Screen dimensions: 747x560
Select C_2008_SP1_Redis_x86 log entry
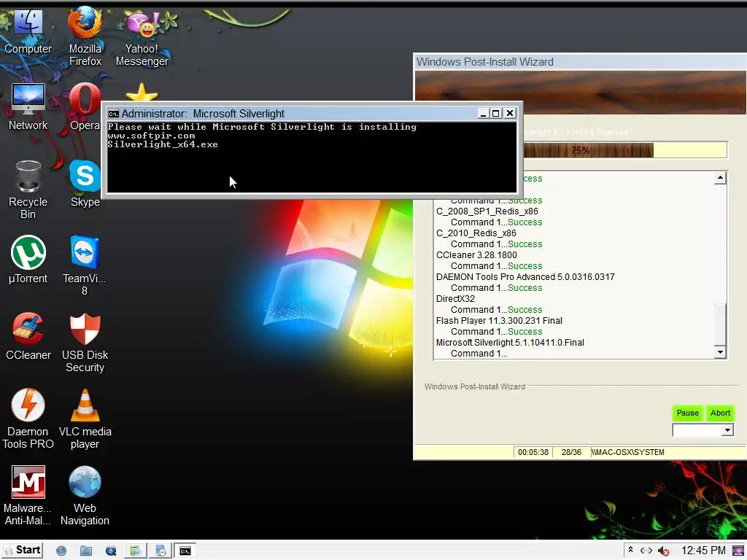[x=487, y=211]
